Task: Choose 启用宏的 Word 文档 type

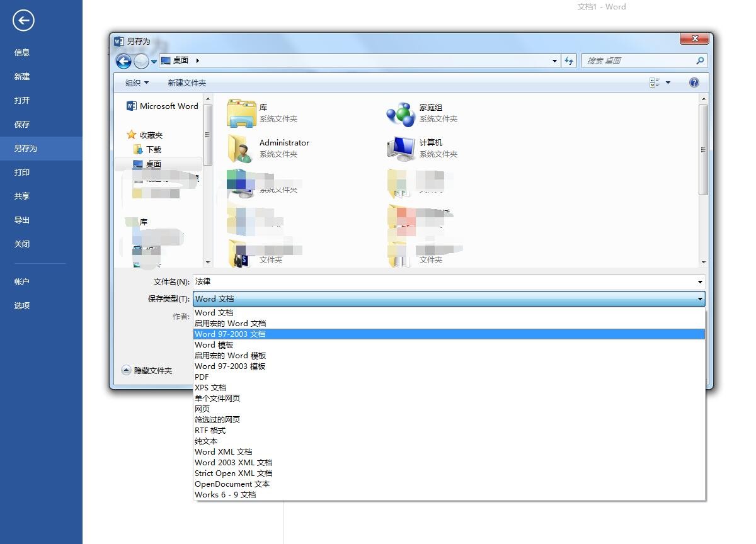Action: pyautogui.click(x=449, y=323)
